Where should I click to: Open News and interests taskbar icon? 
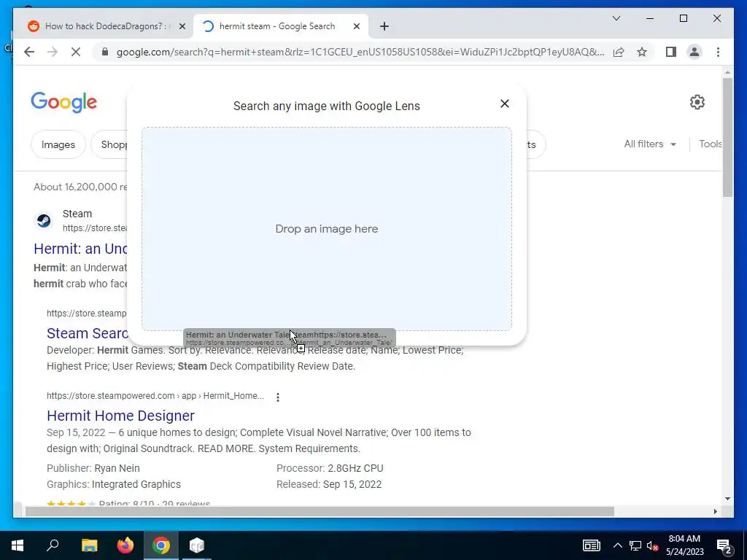591,545
